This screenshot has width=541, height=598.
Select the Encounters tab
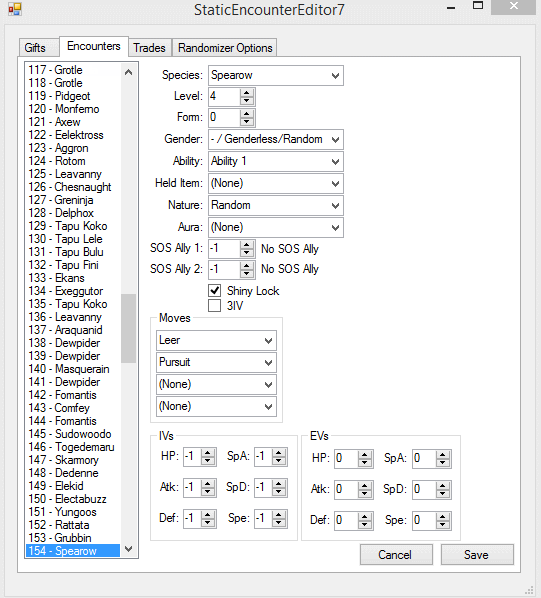(x=94, y=46)
